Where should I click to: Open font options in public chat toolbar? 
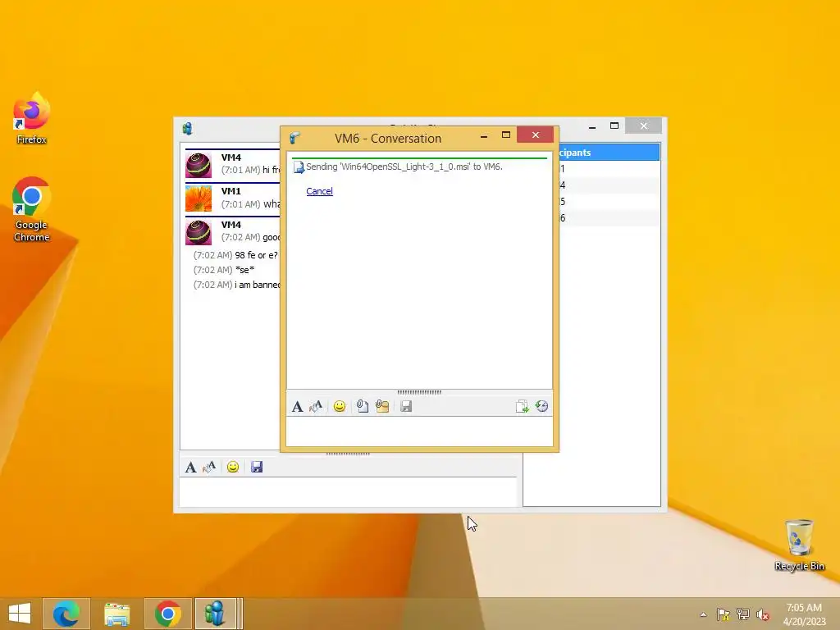tap(190, 467)
